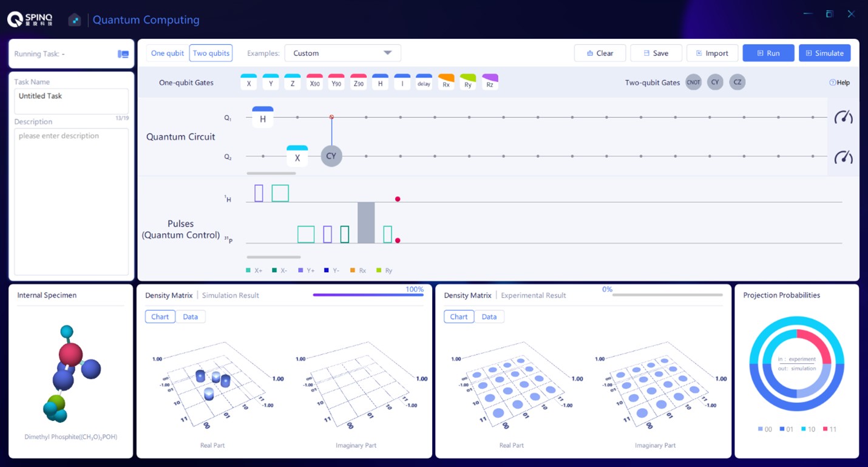
Task: Select the H gate placed on Q1
Action: pos(263,117)
